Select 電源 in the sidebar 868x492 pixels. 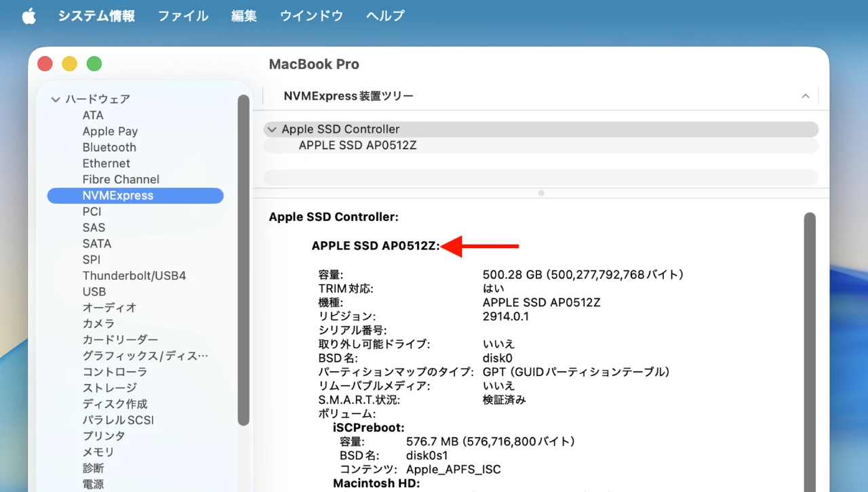[x=93, y=484]
